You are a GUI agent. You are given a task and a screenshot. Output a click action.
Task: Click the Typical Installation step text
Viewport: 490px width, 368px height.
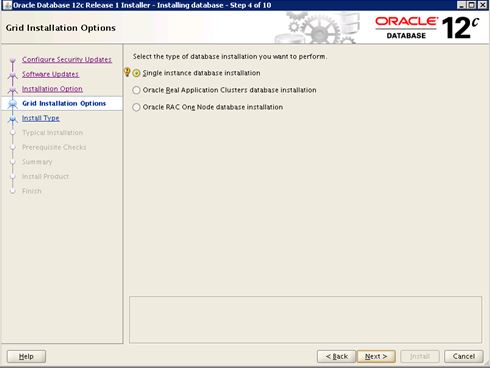click(x=53, y=133)
